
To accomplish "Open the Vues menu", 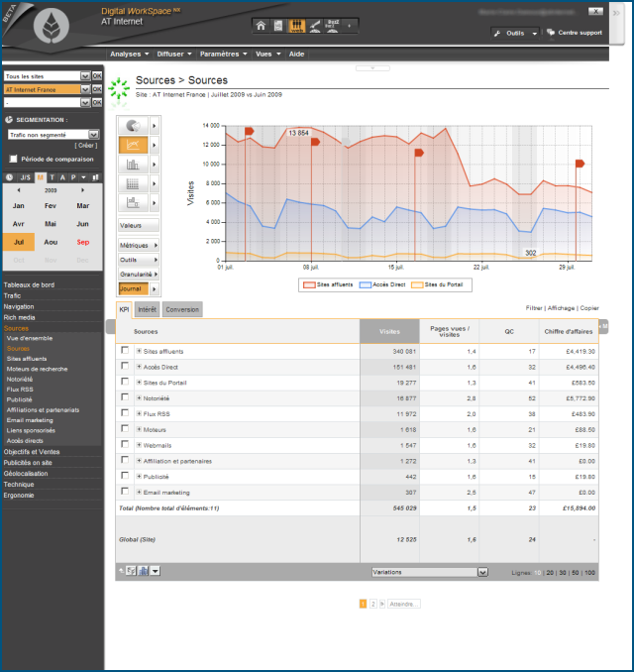I will click(x=267, y=54).
